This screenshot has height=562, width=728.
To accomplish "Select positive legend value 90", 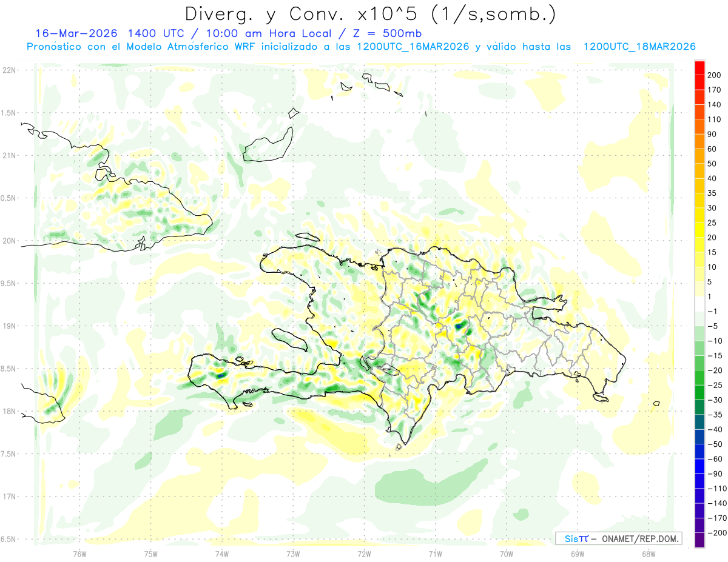I will click(x=713, y=134).
